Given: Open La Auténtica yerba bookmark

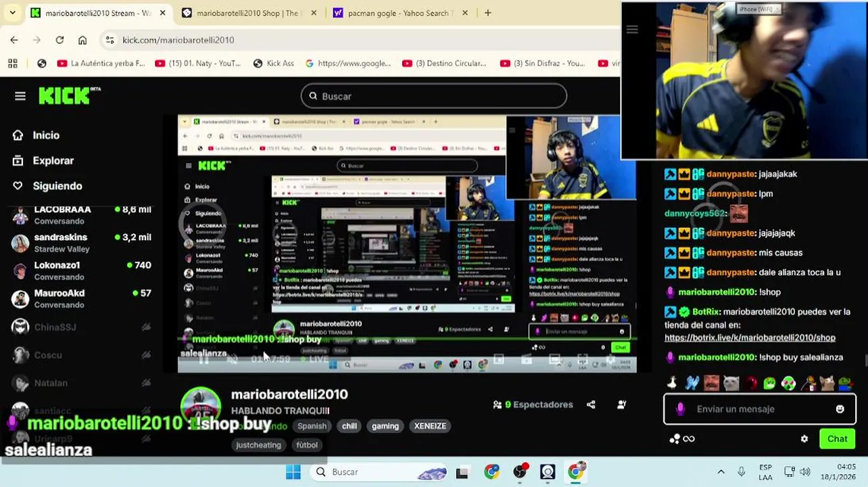Looking at the screenshot, I should [x=101, y=63].
